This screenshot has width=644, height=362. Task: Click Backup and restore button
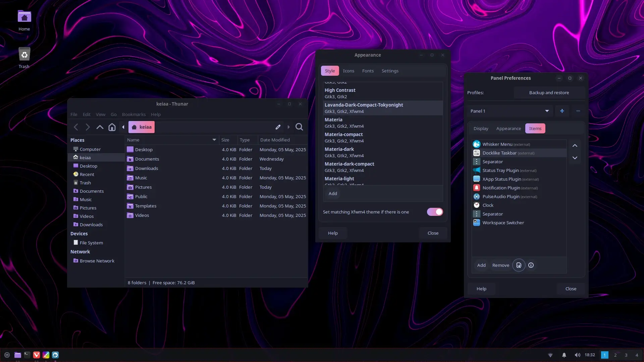click(x=549, y=93)
